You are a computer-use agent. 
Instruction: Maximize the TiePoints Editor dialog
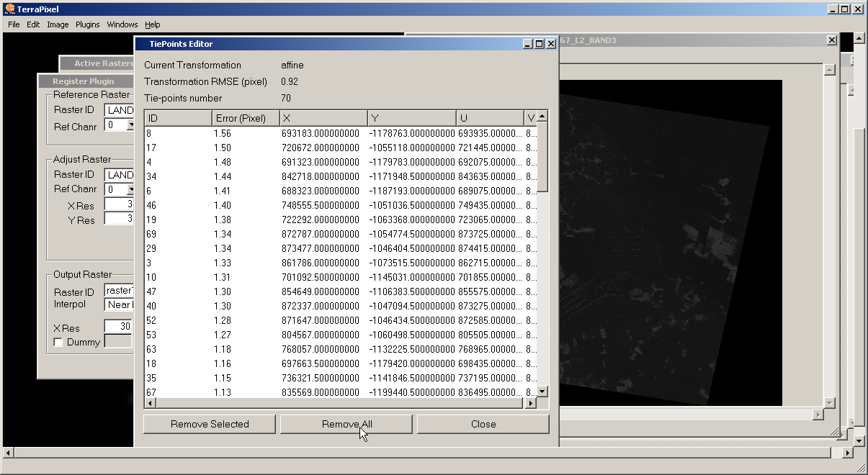pyautogui.click(x=540, y=44)
